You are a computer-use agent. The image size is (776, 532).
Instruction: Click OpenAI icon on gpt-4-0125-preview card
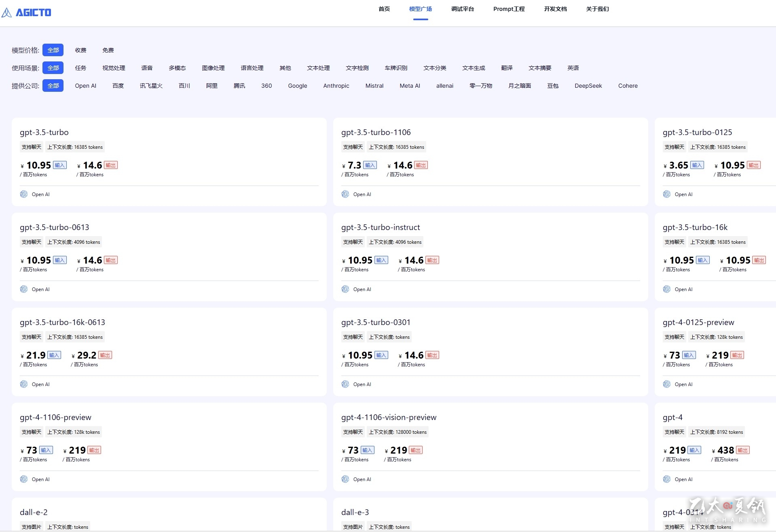[667, 384]
